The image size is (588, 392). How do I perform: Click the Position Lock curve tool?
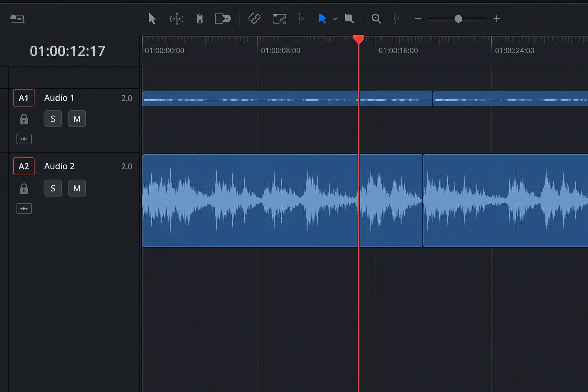(279, 19)
